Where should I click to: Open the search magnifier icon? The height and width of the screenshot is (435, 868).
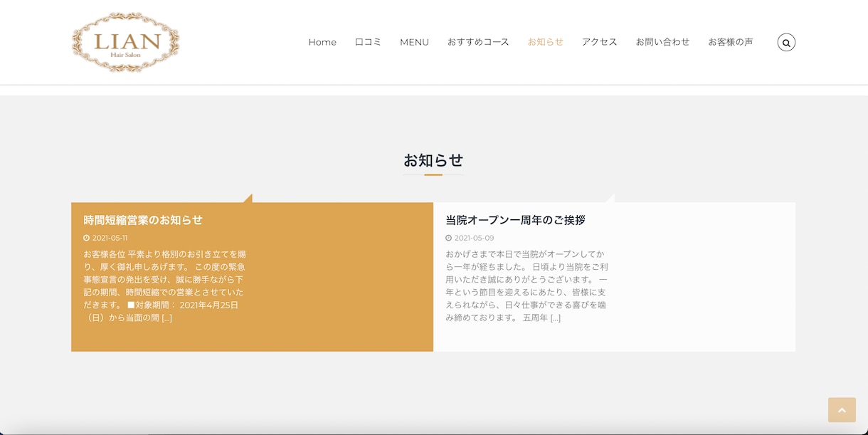pyautogui.click(x=786, y=43)
